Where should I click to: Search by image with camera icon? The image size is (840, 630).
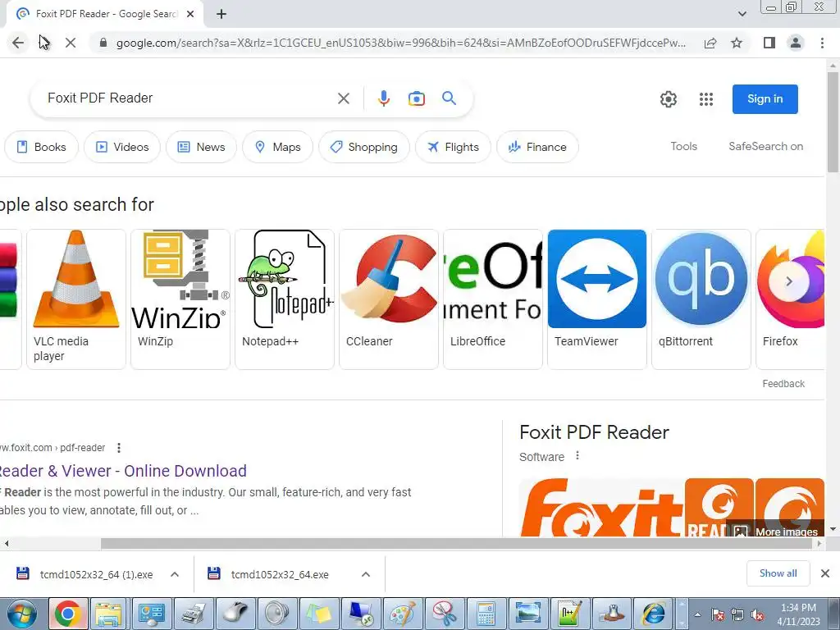[x=416, y=98]
